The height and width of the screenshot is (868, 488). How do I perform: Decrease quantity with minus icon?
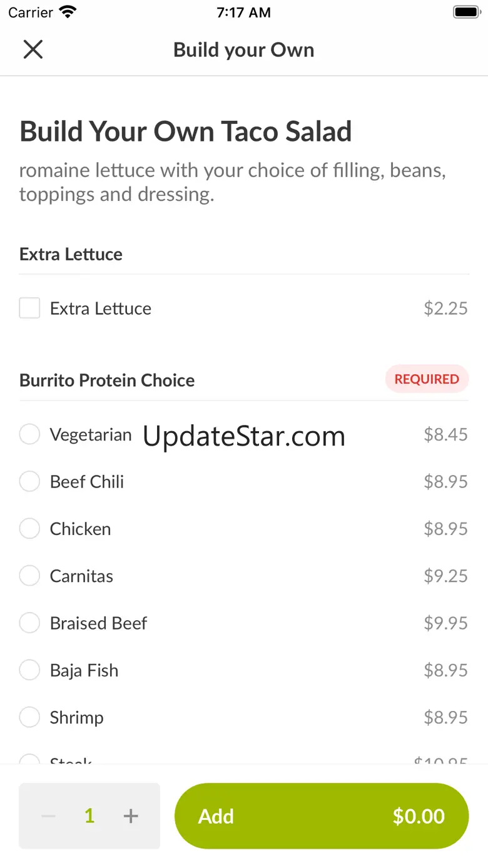click(x=49, y=816)
